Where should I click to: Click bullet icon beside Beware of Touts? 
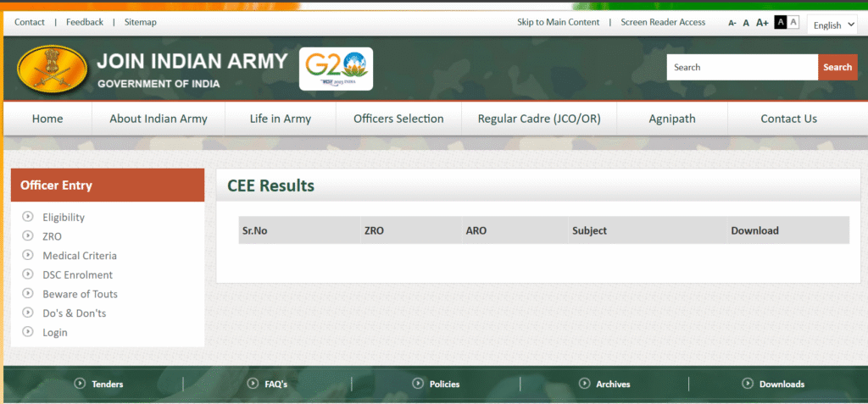(x=28, y=294)
